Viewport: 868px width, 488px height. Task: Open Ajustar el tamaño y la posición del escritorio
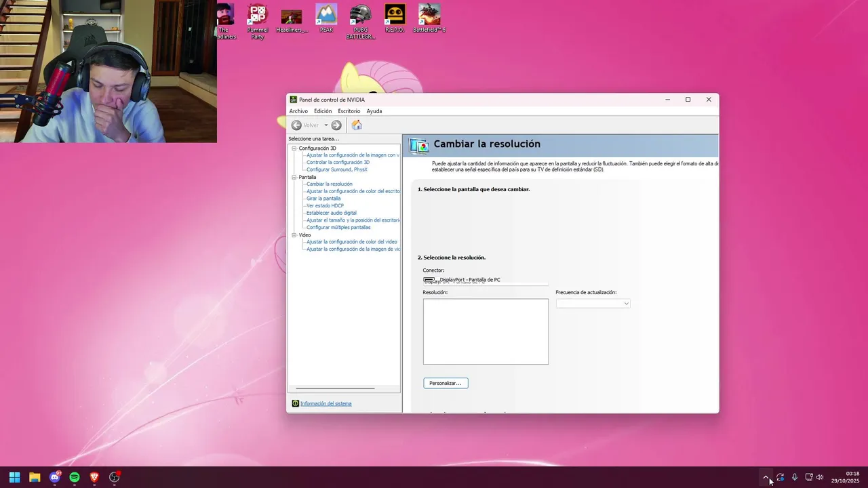click(353, 220)
